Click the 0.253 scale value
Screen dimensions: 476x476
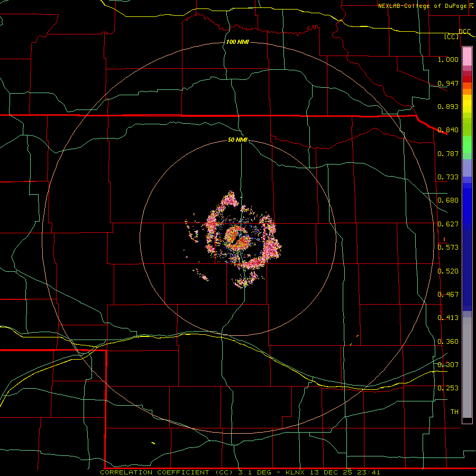448,388
